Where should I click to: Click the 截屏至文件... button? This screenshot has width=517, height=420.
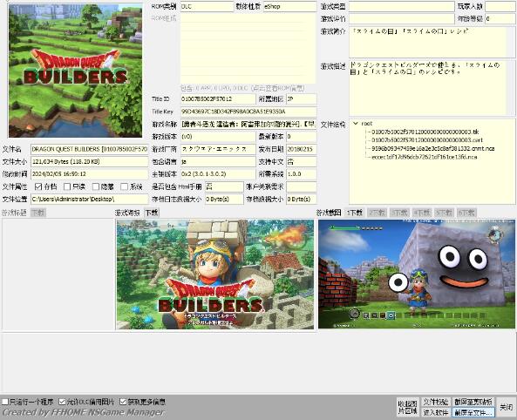[x=473, y=412]
